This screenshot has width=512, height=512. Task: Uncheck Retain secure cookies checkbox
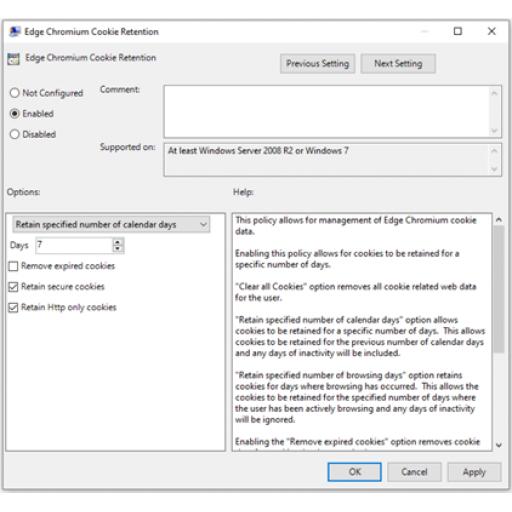pos(13,287)
